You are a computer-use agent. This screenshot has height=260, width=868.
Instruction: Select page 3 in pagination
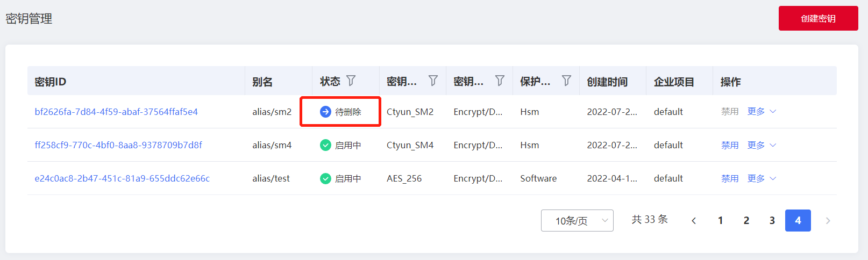772,221
